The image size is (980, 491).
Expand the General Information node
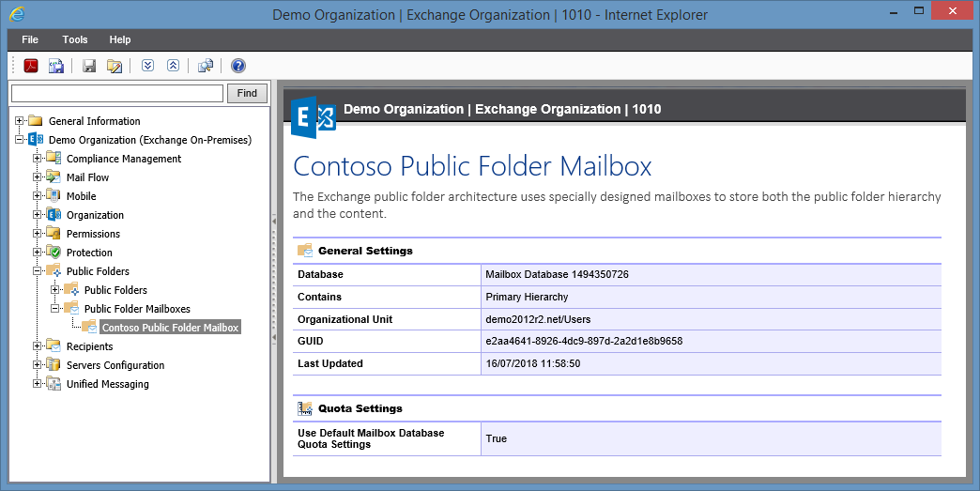click(20, 121)
